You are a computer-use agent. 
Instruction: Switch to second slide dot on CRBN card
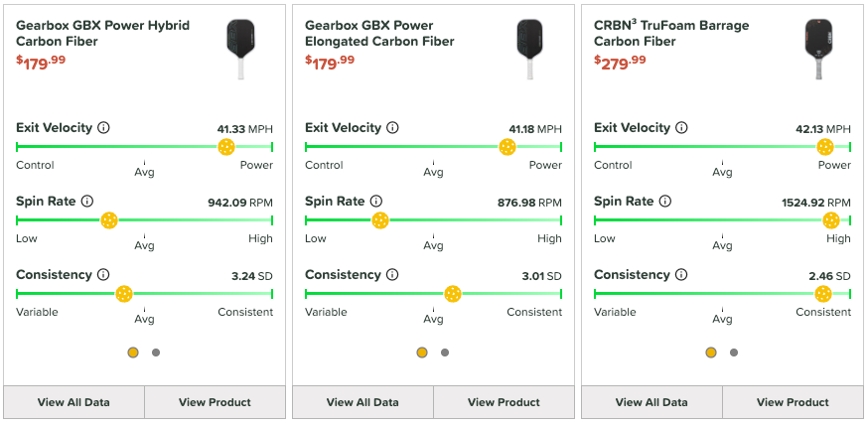[x=734, y=353]
